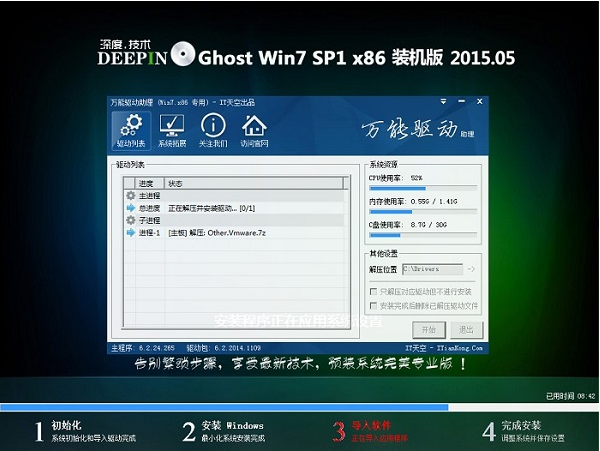Image resolution: width=600 pixels, height=451 pixels.
Task: Close the 万能驱动助理 window
Action: click(479, 101)
